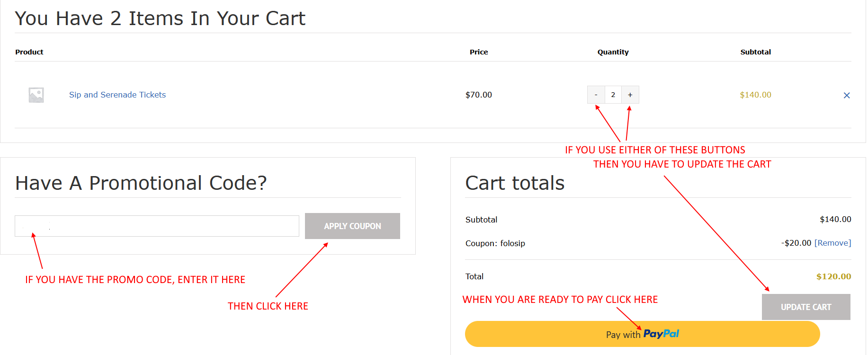The width and height of the screenshot is (868, 355).
Task: Click the Cart totals heading
Action: [x=515, y=183]
